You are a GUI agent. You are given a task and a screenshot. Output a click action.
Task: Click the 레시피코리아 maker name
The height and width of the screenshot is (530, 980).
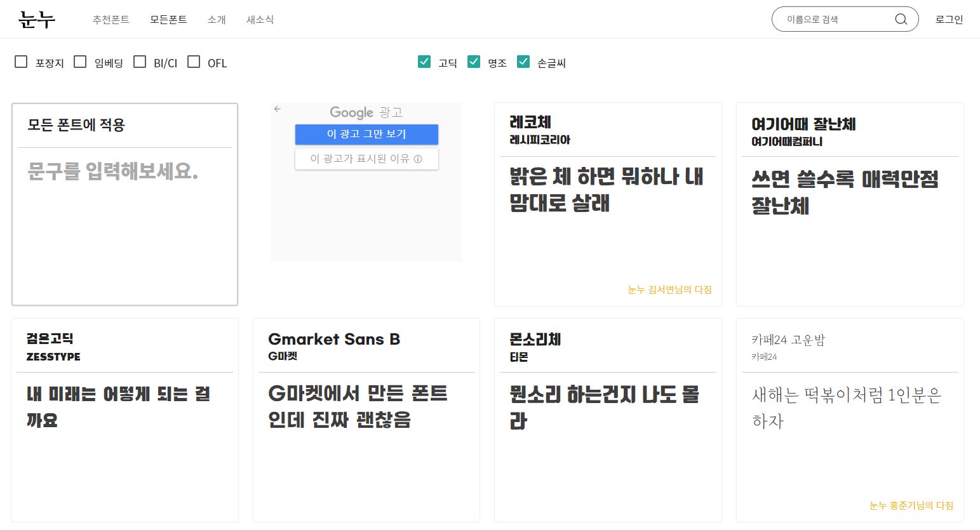point(540,140)
